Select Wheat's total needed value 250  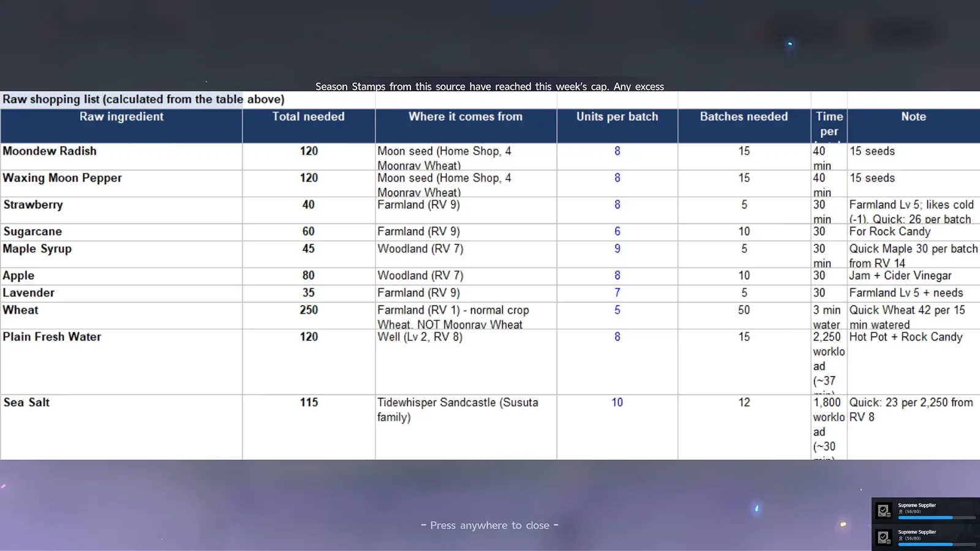(309, 316)
